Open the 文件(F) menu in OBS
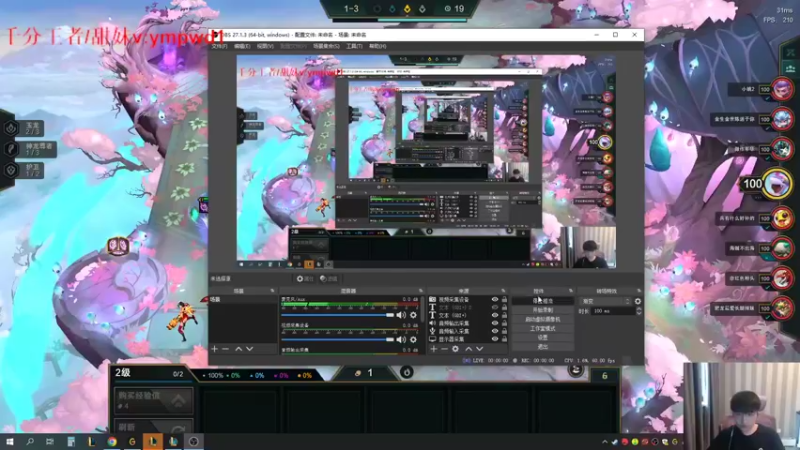800x450 pixels. tap(219, 46)
